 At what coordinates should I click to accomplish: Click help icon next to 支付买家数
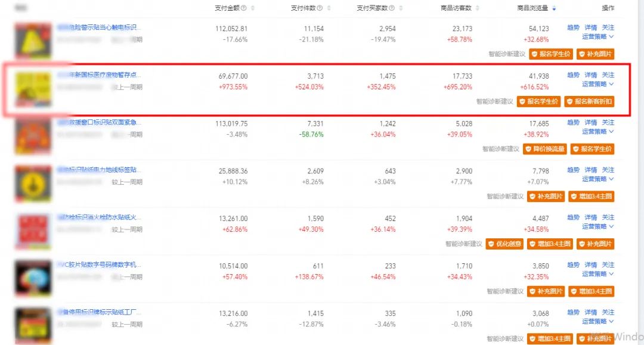tap(392, 8)
